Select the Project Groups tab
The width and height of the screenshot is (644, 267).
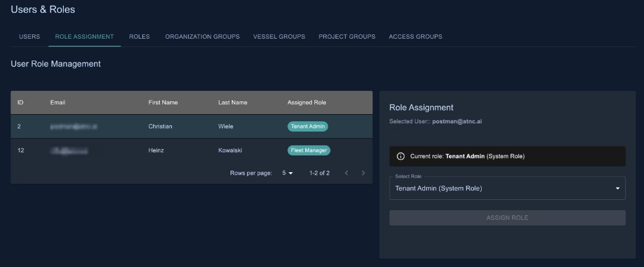[x=346, y=37]
